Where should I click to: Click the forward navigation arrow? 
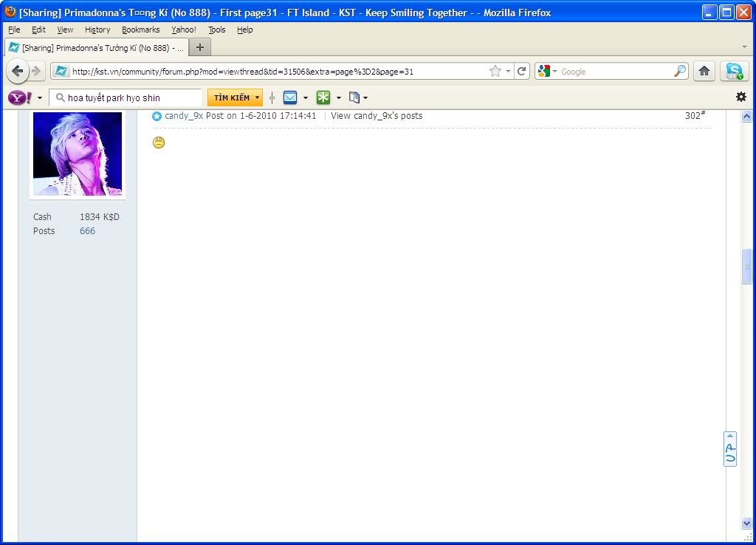(x=36, y=72)
